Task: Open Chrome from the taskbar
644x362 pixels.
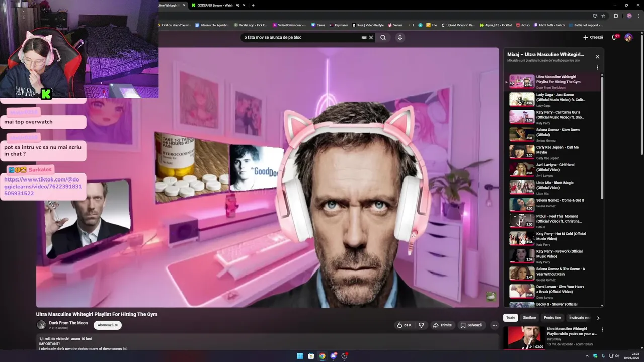Action: click(x=322, y=356)
